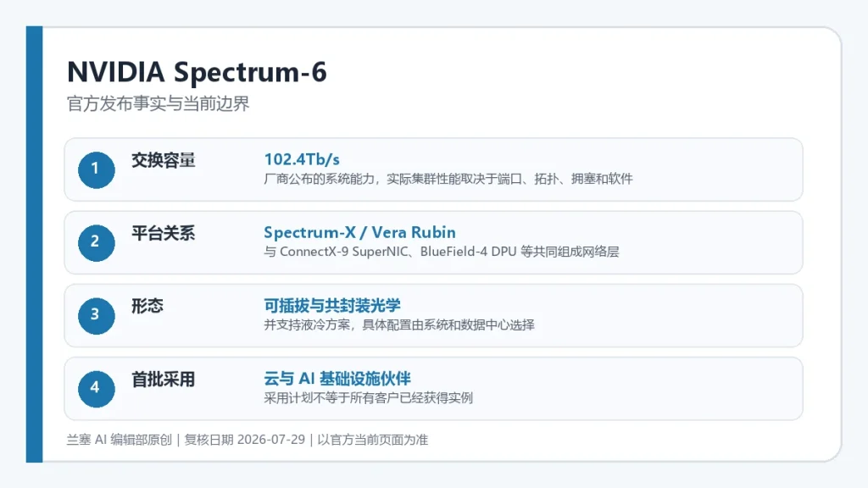Click the number 2 circle badge
868x488 pixels.
[97, 243]
